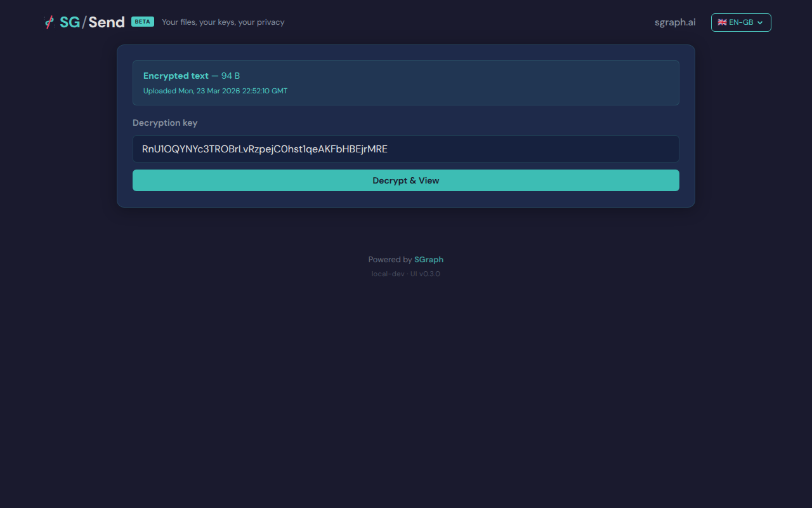812x508 pixels.
Task: Click the tagline about files, keys and privacy
Action: point(223,22)
